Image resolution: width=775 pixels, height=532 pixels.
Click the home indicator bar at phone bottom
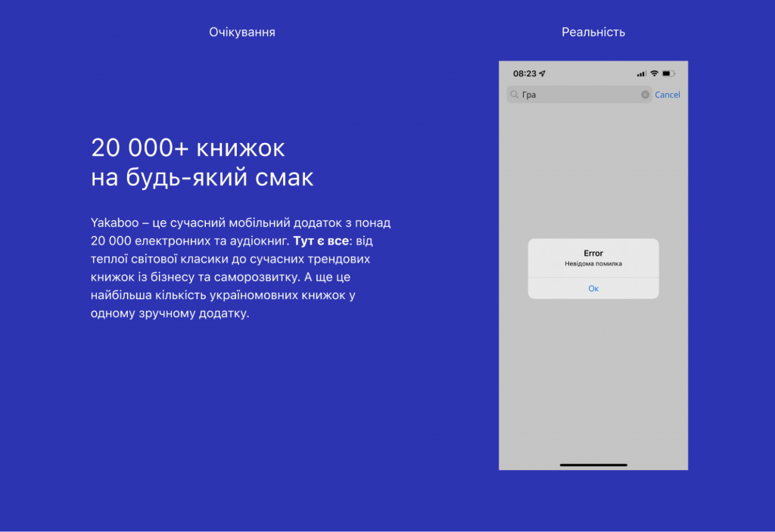(x=593, y=464)
